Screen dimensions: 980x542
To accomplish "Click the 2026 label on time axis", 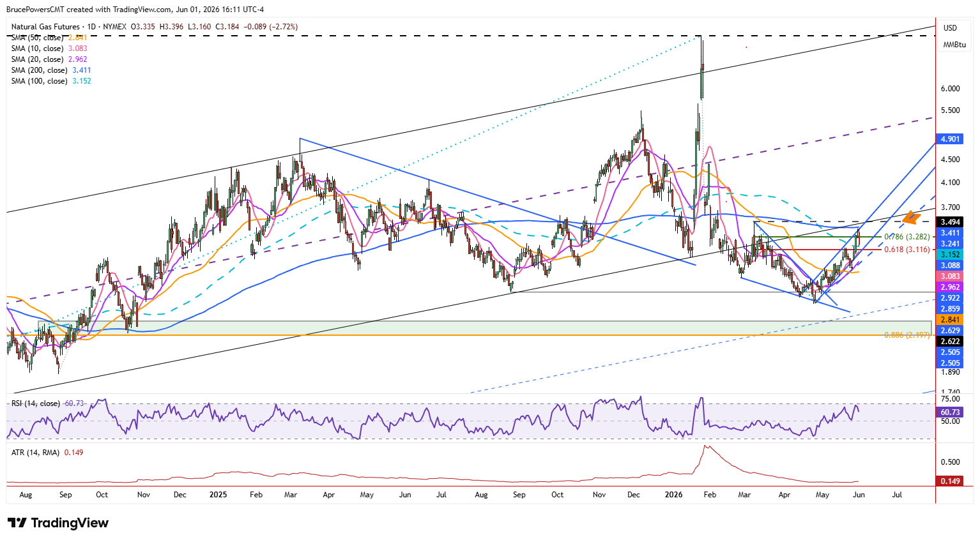I will 673,495.
